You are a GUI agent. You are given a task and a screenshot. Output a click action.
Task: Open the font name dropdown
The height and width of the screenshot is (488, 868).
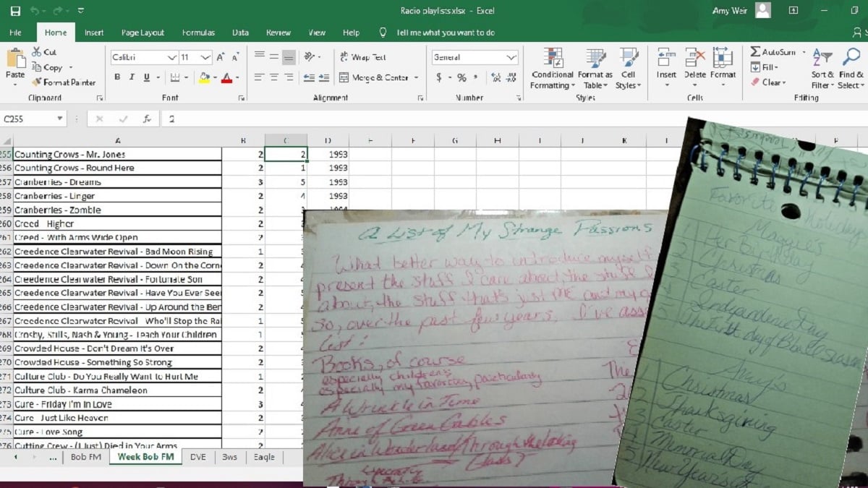tap(171, 56)
